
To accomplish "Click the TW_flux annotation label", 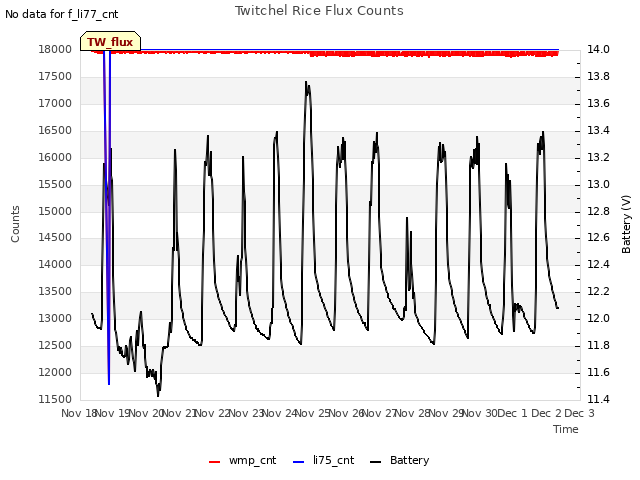I will [x=110, y=42].
